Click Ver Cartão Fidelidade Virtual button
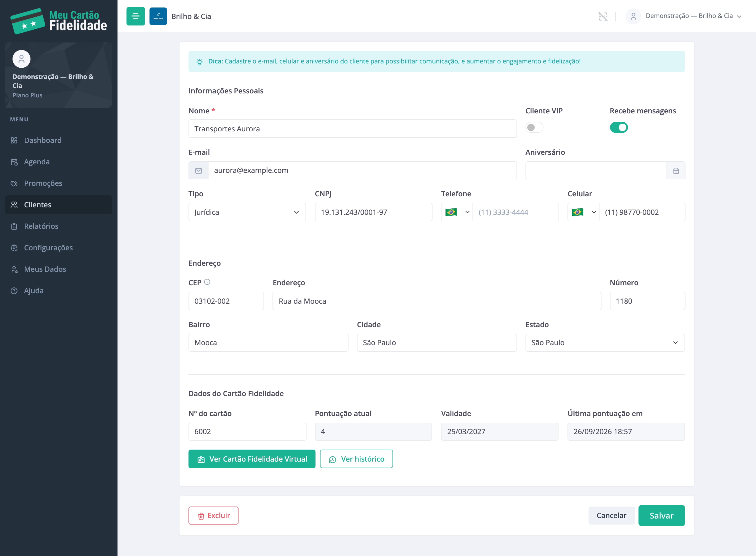 tap(252, 459)
